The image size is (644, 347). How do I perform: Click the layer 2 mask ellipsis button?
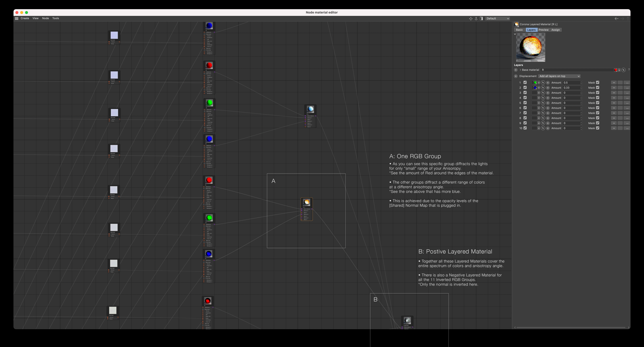pos(627,88)
